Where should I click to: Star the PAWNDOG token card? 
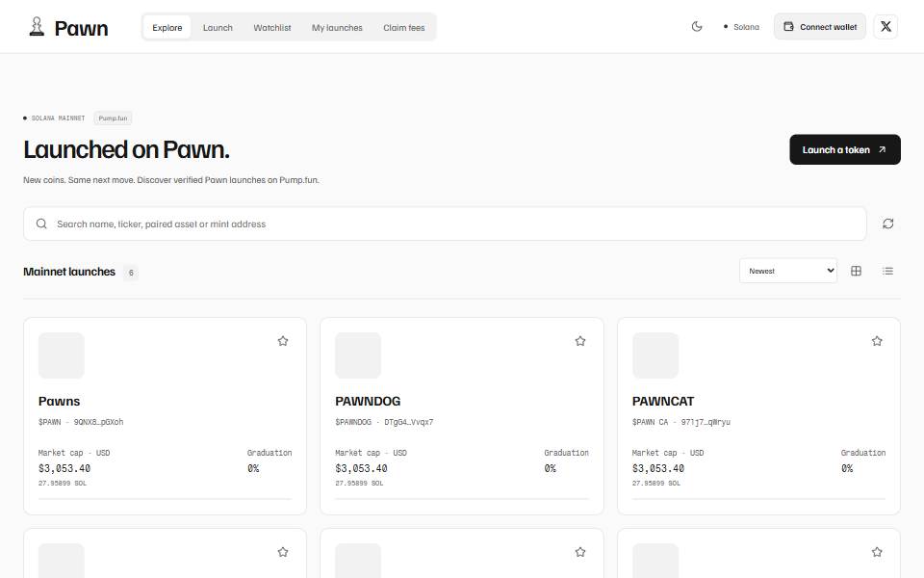(579, 341)
